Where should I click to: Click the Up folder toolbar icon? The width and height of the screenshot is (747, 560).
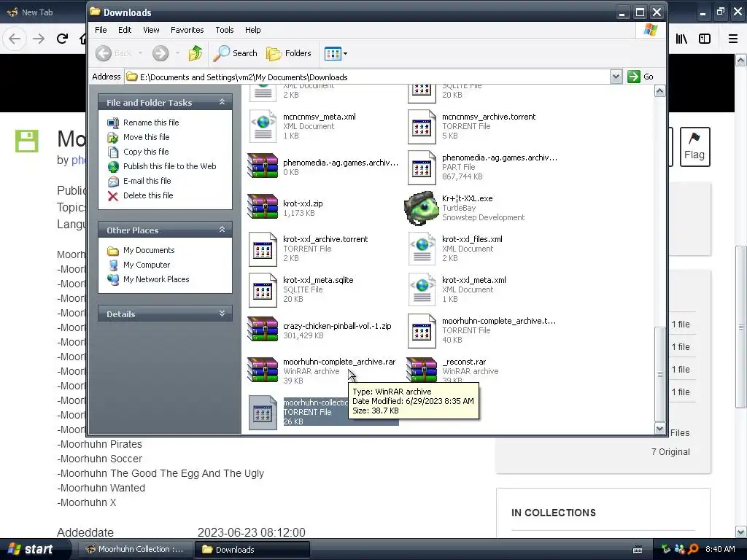[196, 53]
